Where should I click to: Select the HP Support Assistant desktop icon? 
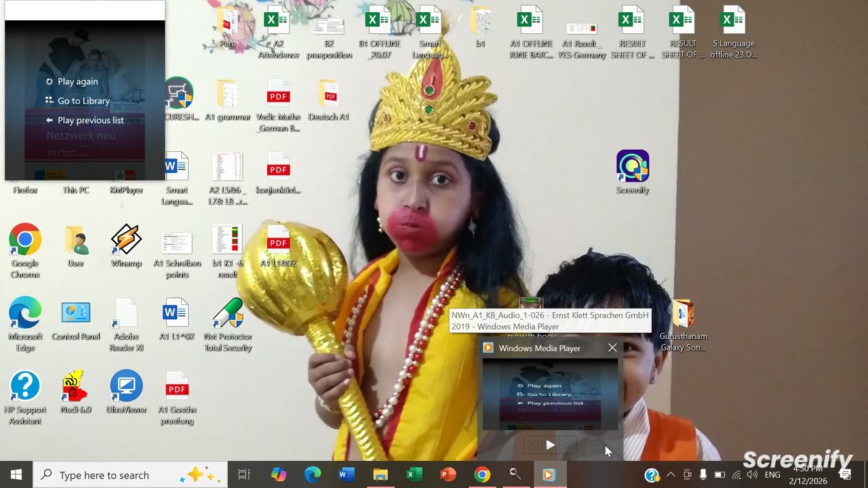(25, 398)
